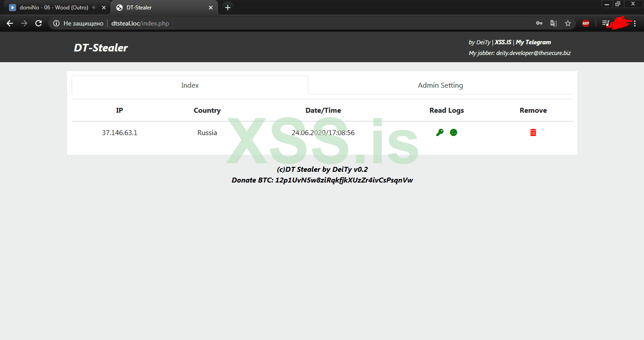Select the DT-Stealer browser tab
Viewport: 644px width, 340px height.
(164, 8)
